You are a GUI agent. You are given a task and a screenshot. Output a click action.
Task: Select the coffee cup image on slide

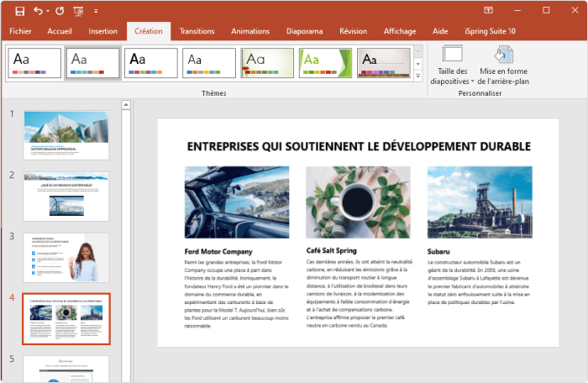point(358,202)
